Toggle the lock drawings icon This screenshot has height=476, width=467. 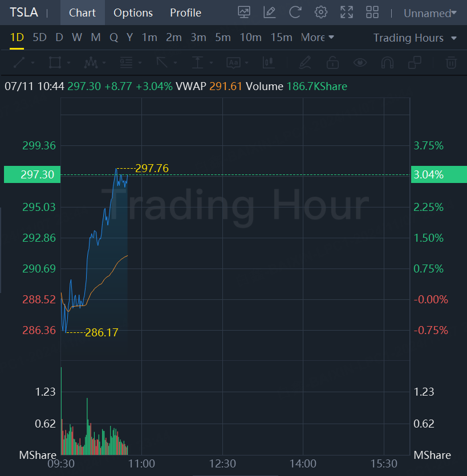coord(333,62)
